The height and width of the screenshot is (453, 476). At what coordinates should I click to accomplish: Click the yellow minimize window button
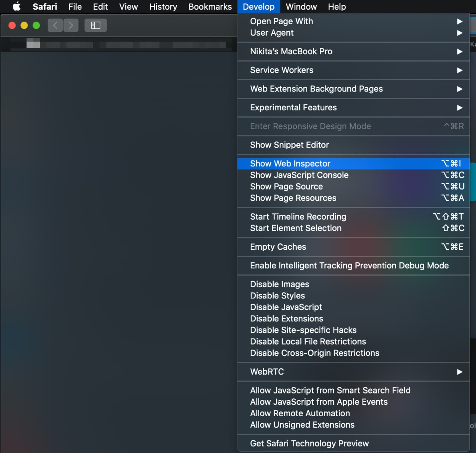(x=24, y=25)
